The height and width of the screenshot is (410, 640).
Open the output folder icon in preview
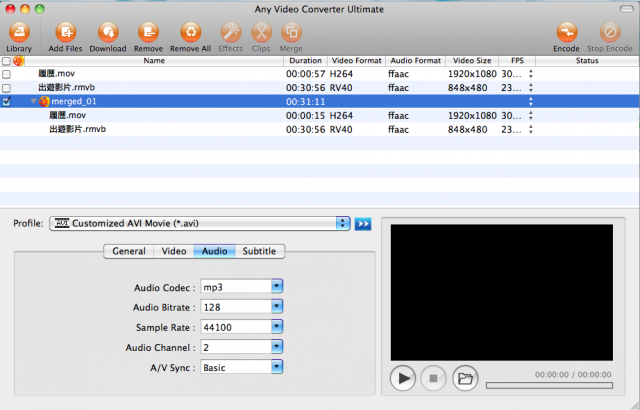465,378
